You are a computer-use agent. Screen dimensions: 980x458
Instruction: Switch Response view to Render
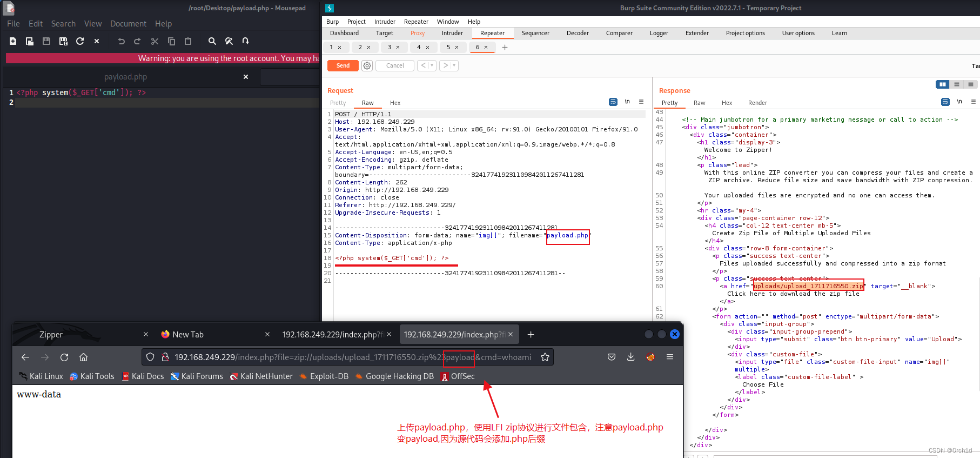757,103
